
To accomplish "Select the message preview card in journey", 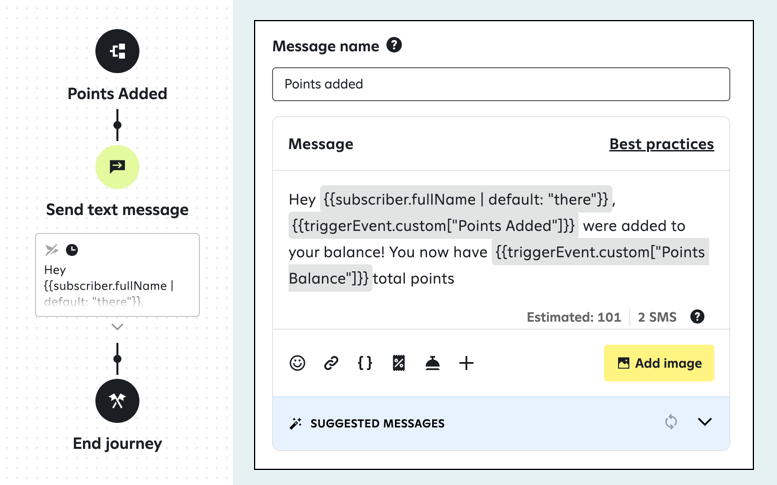I will click(117, 275).
